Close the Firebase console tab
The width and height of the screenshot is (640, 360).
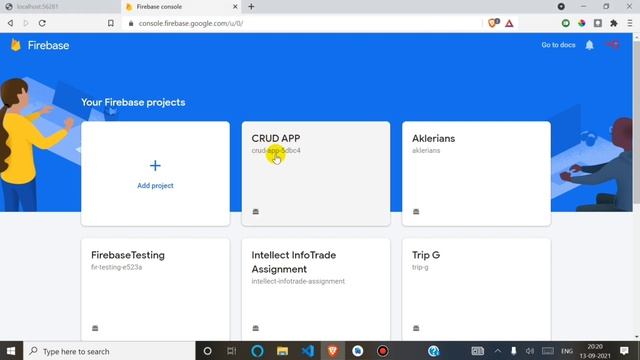(x=235, y=7)
